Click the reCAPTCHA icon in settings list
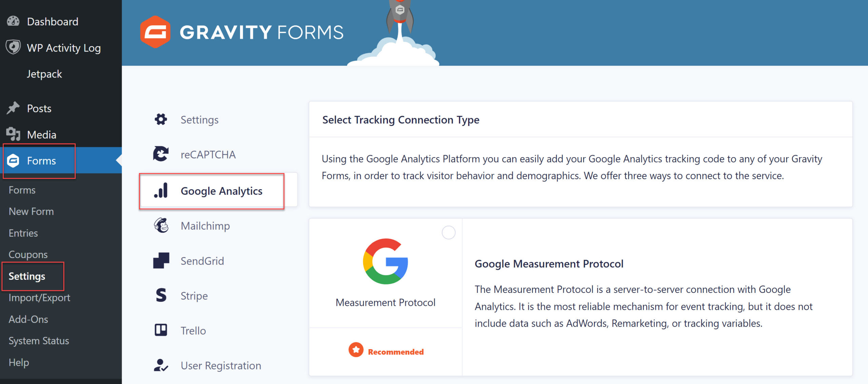 coord(161,154)
